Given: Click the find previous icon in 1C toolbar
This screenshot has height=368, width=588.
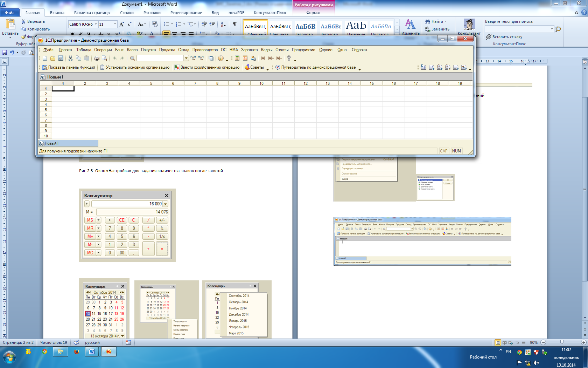Looking at the screenshot, I should click(x=201, y=58).
